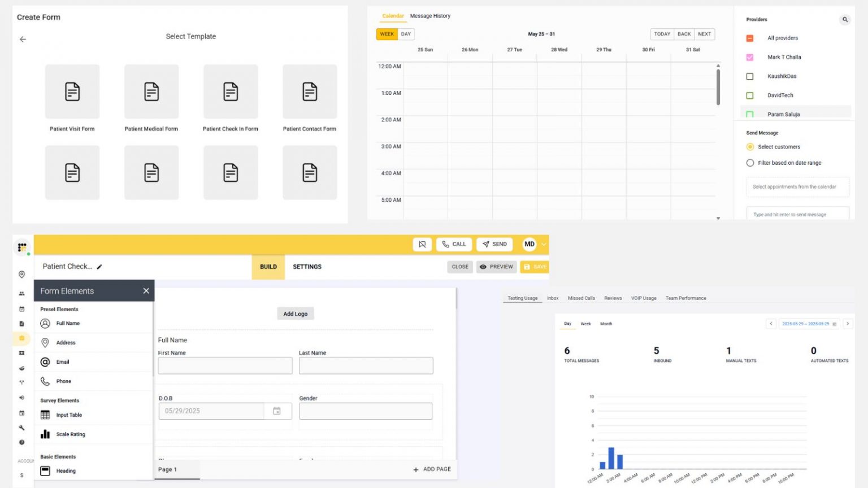Click the muted bell icon in the yellow toolbar

coord(422,244)
